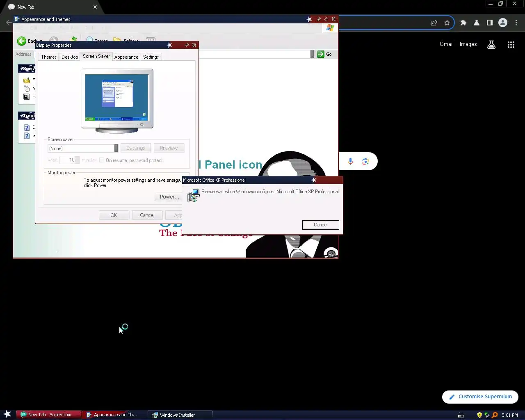Open the Images link
The image size is (525, 420).
[x=468, y=44]
